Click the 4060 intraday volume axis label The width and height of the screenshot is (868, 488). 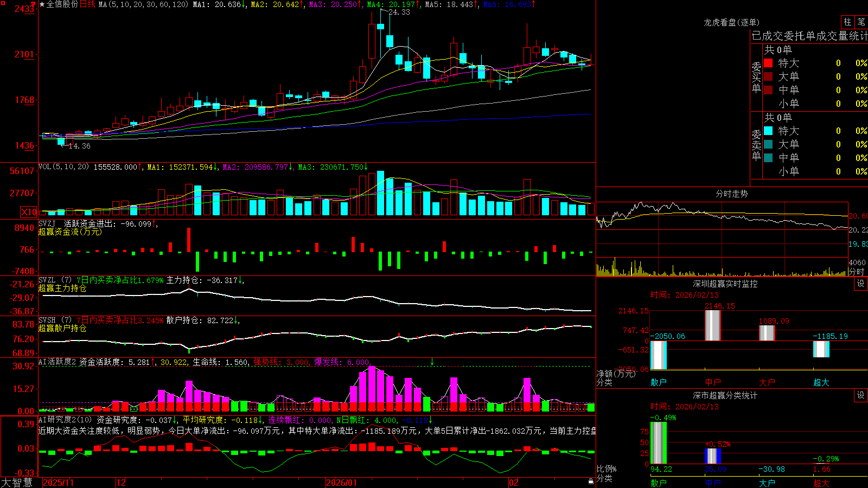(857, 262)
